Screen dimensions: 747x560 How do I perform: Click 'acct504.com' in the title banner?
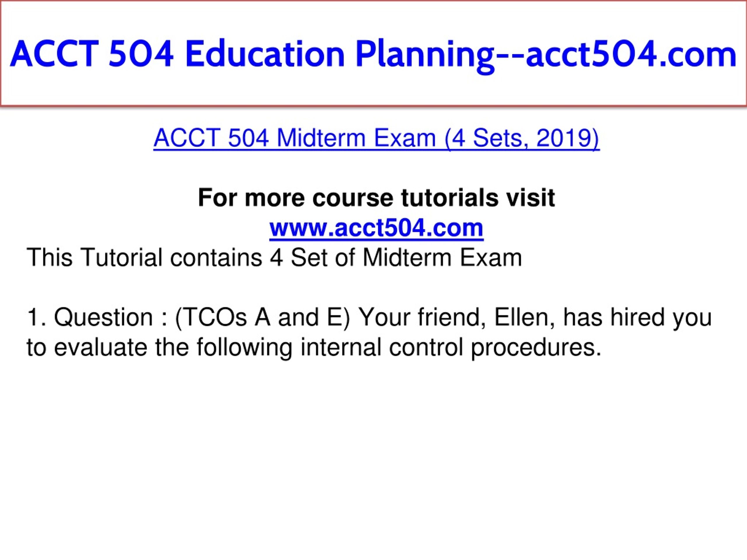point(631,54)
